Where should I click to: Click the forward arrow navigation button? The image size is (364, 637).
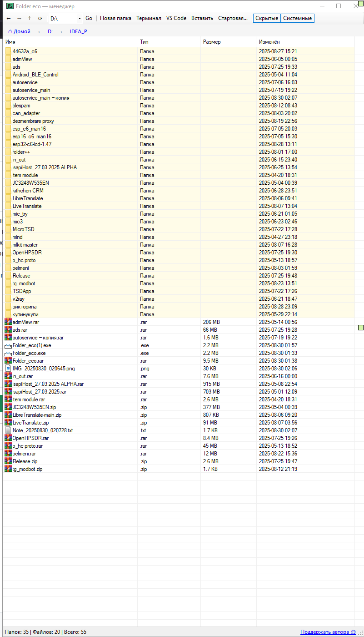19,18
